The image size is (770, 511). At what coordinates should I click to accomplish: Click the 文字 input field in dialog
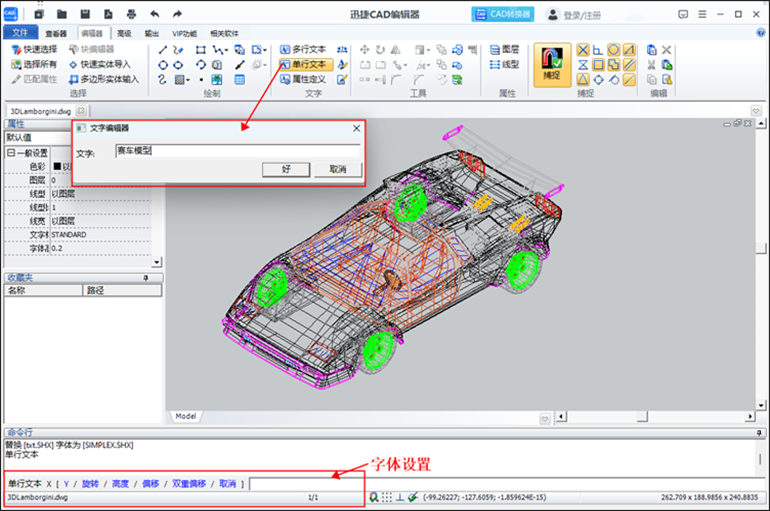click(x=238, y=151)
